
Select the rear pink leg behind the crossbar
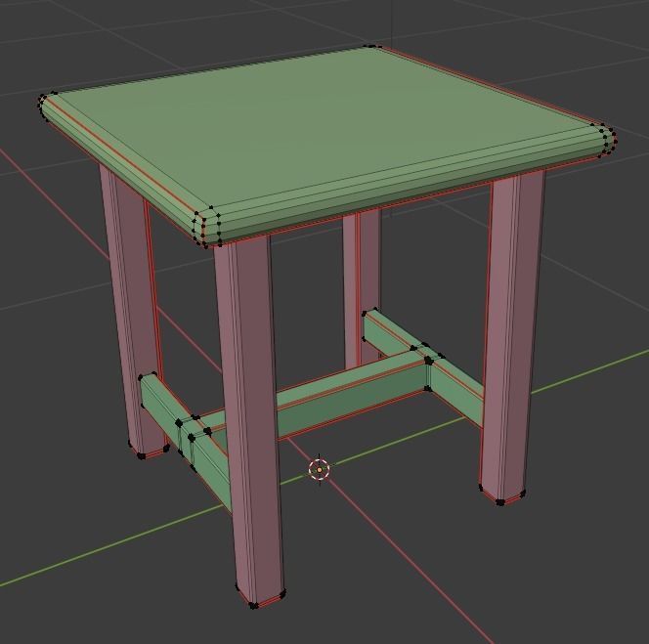point(363,287)
